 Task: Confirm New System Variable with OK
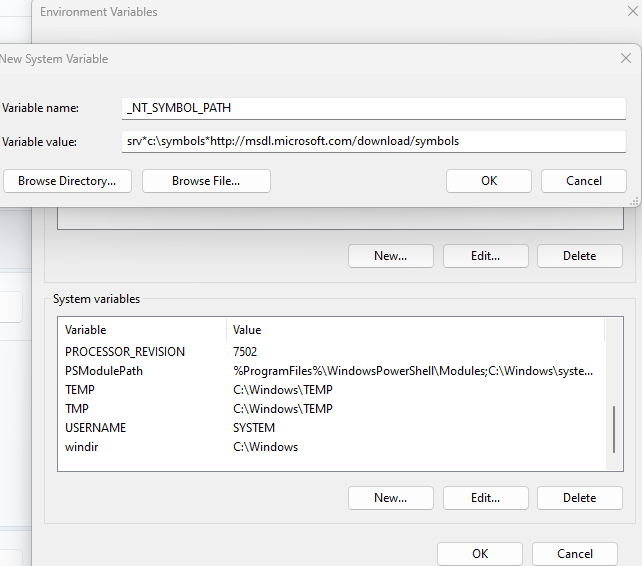point(489,181)
